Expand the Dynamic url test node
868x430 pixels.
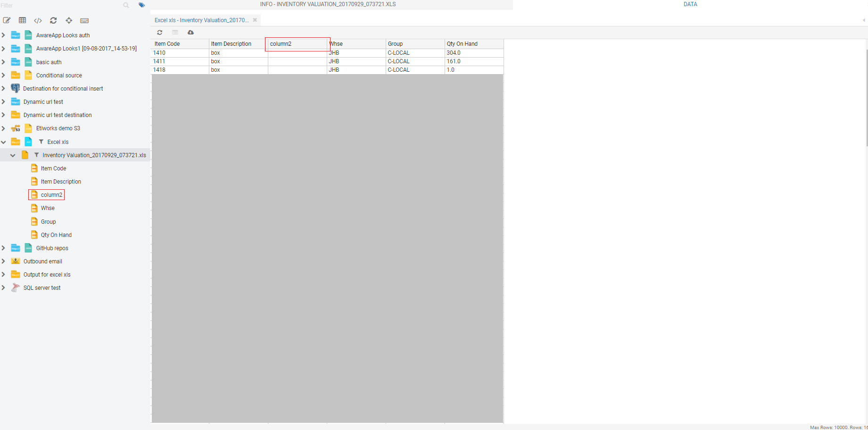click(3, 101)
